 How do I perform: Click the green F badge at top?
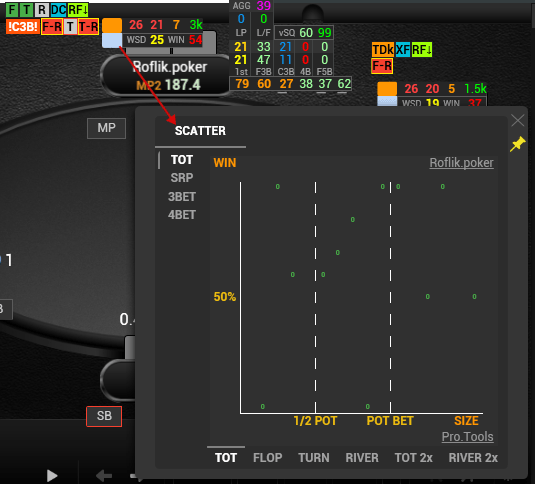point(12,10)
